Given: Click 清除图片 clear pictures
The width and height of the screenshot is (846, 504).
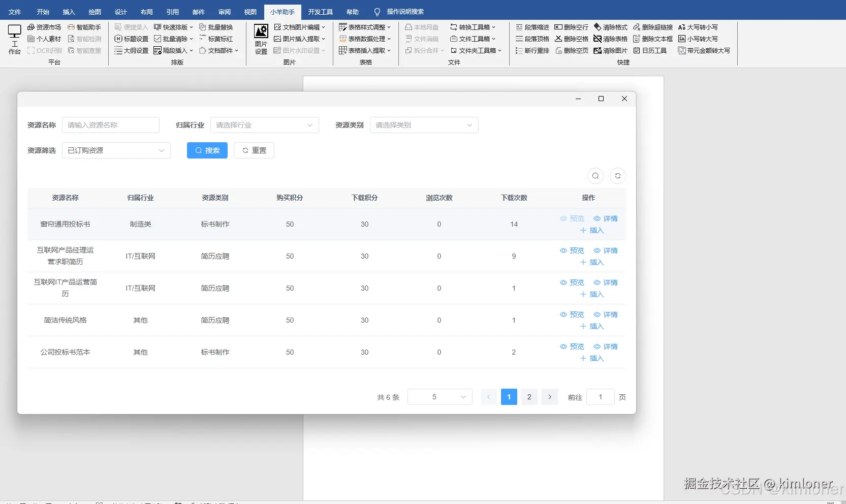Looking at the screenshot, I should coord(611,50).
